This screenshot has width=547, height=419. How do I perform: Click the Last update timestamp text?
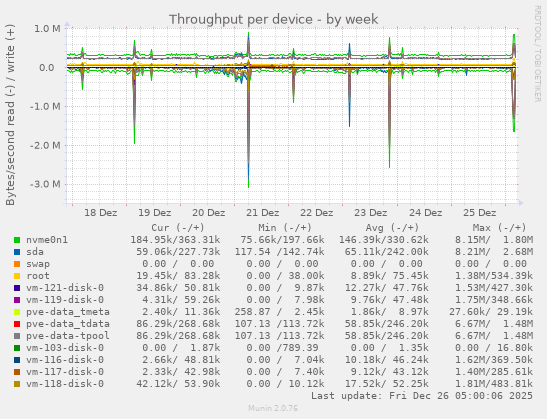[422, 396]
